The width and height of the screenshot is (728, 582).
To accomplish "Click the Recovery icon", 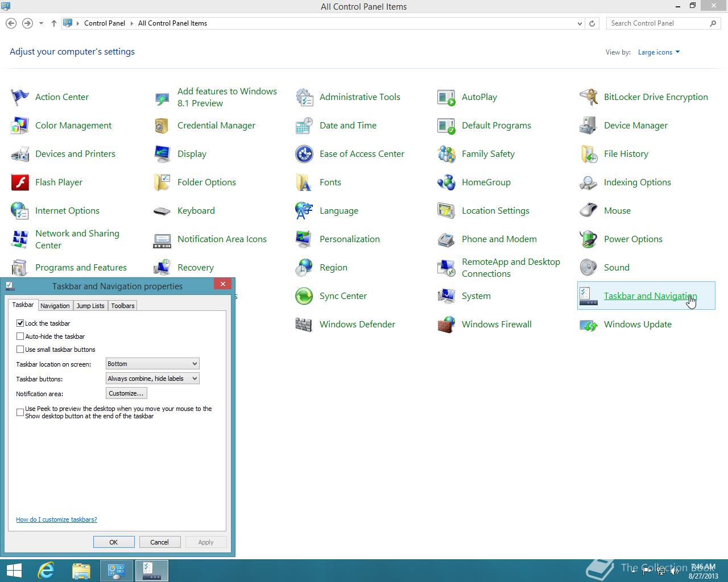I will [162, 268].
